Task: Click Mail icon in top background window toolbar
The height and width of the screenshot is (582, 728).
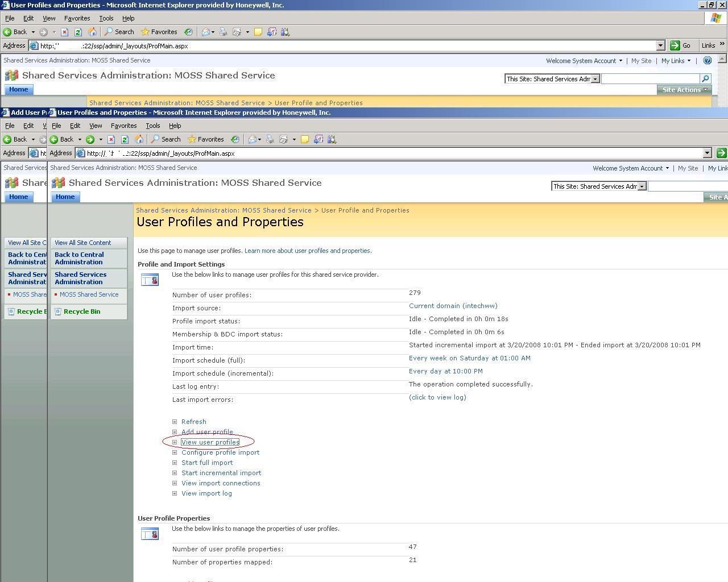Action: [x=206, y=32]
